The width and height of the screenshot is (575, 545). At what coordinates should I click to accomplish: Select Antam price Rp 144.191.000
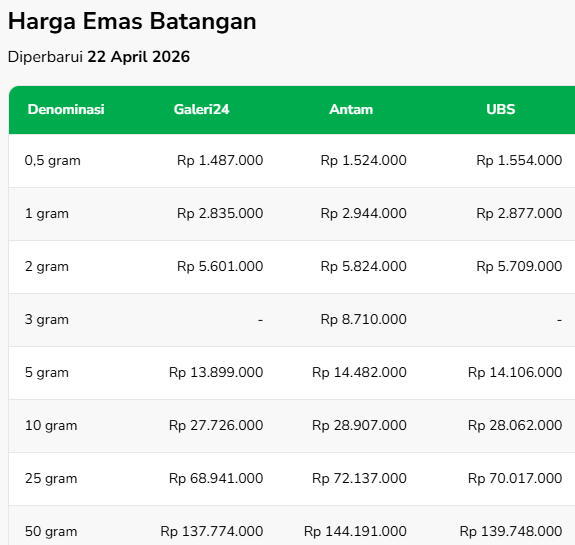pos(355,531)
